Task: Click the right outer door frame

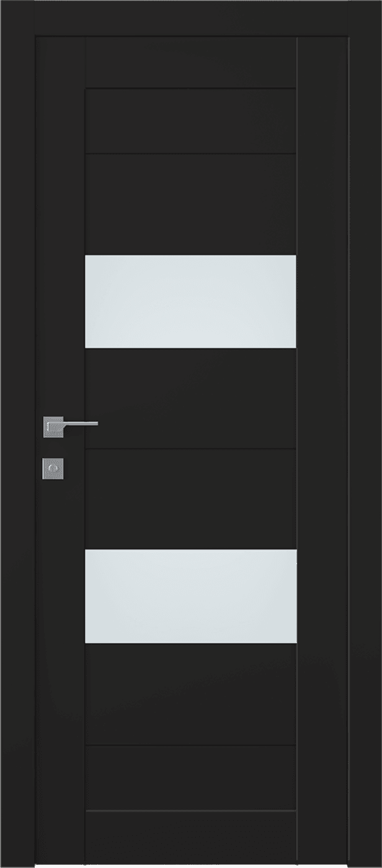Action: click(x=366, y=434)
